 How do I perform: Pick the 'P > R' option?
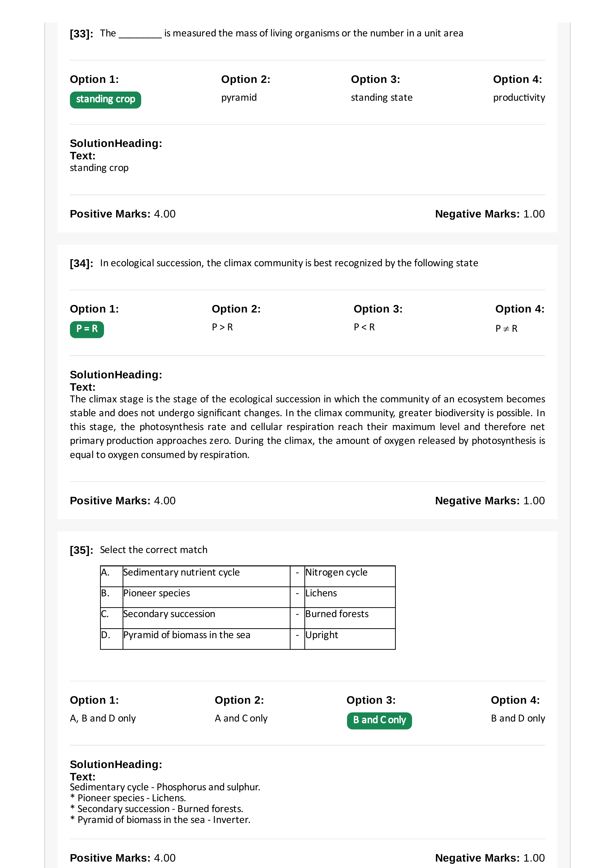point(222,327)
